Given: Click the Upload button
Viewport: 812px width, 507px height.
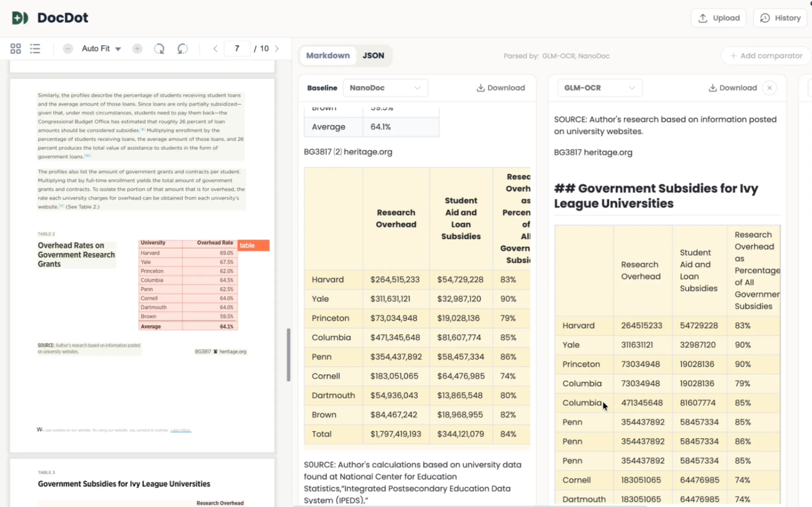Looking at the screenshot, I should pyautogui.click(x=718, y=18).
